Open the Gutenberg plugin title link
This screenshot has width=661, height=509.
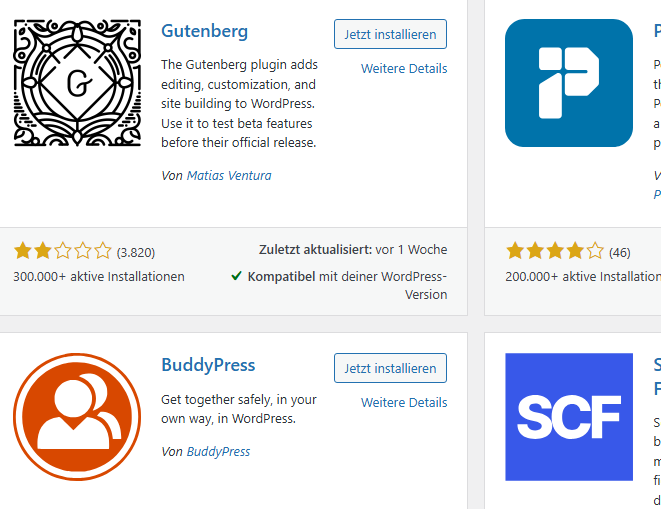click(x=204, y=31)
